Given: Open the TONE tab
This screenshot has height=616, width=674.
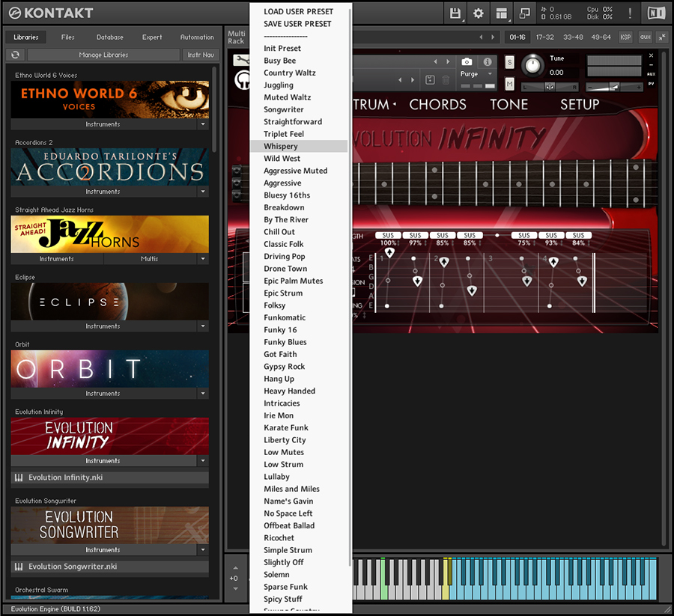Looking at the screenshot, I should coord(509,104).
